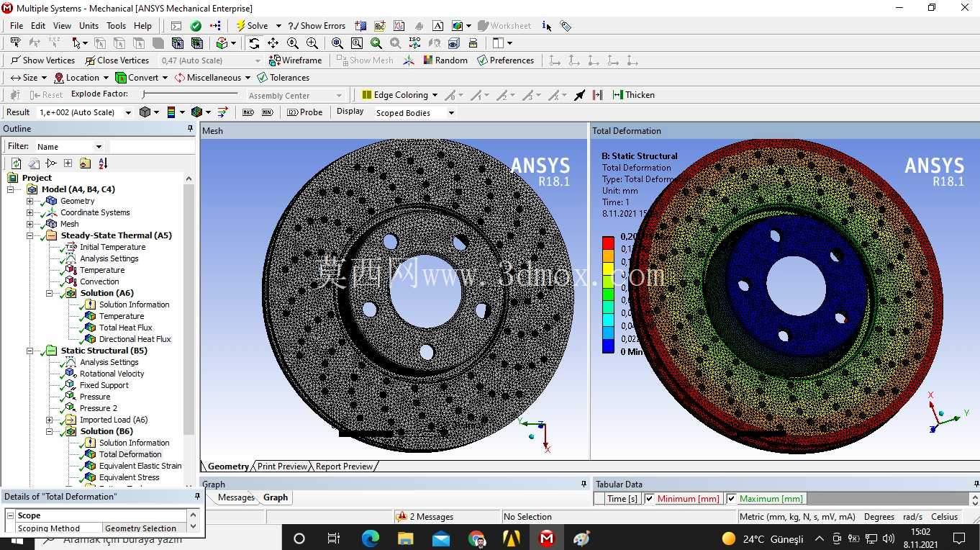
Task: Open the Mail app from taskbar
Action: [441, 538]
